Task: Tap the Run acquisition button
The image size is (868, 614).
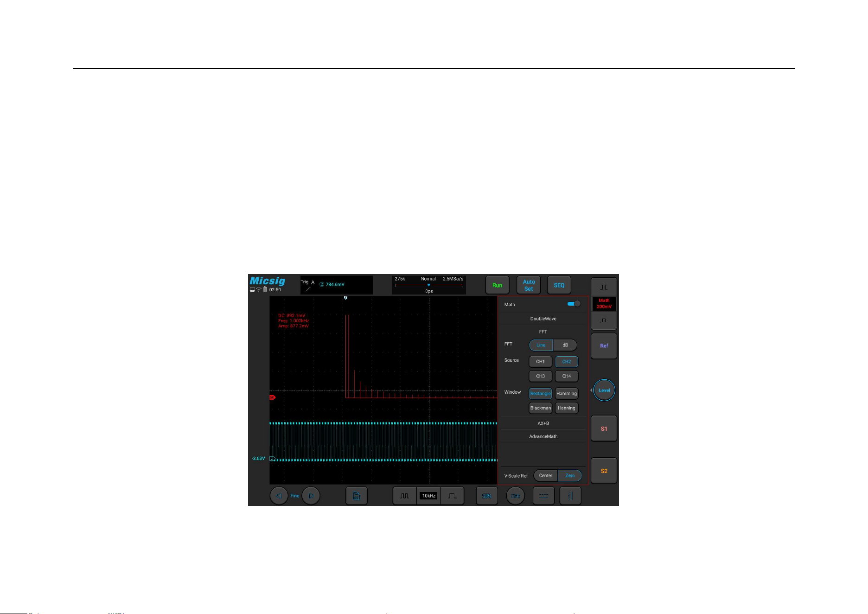Action: [498, 285]
